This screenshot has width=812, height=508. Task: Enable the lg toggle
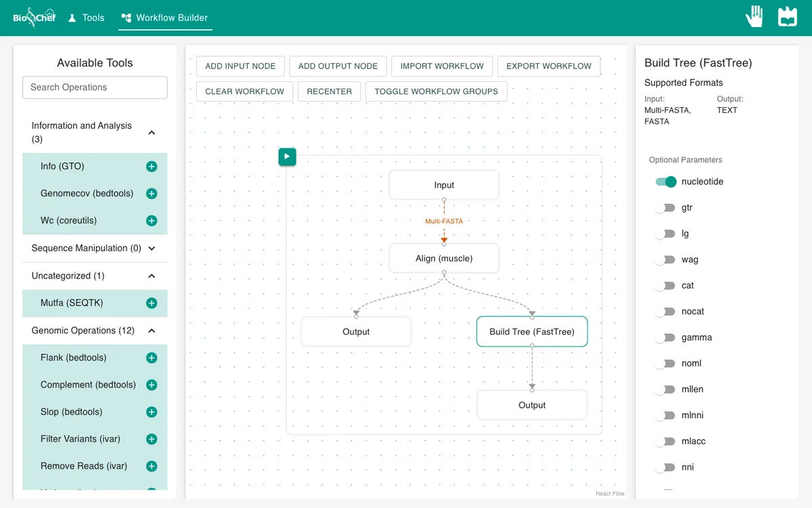pos(665,234)
